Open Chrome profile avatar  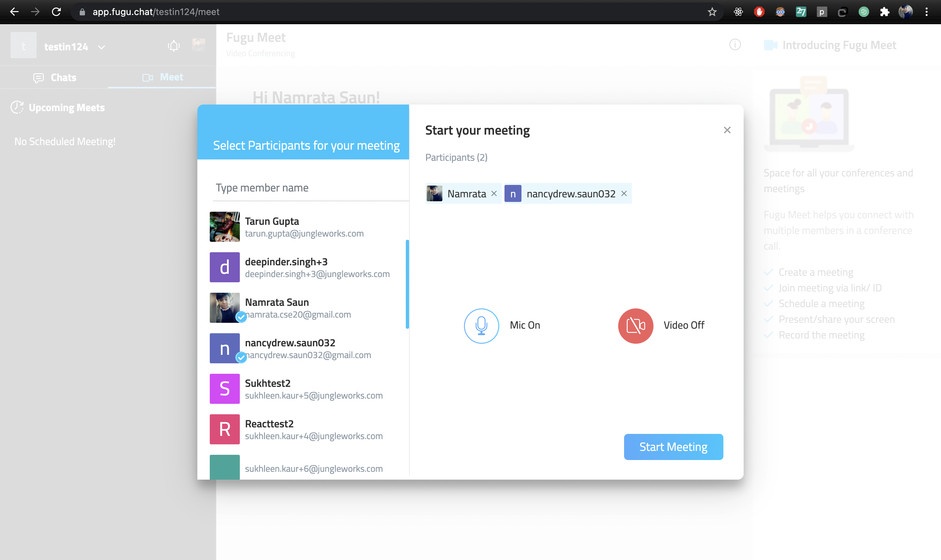[x=905, y=12]
